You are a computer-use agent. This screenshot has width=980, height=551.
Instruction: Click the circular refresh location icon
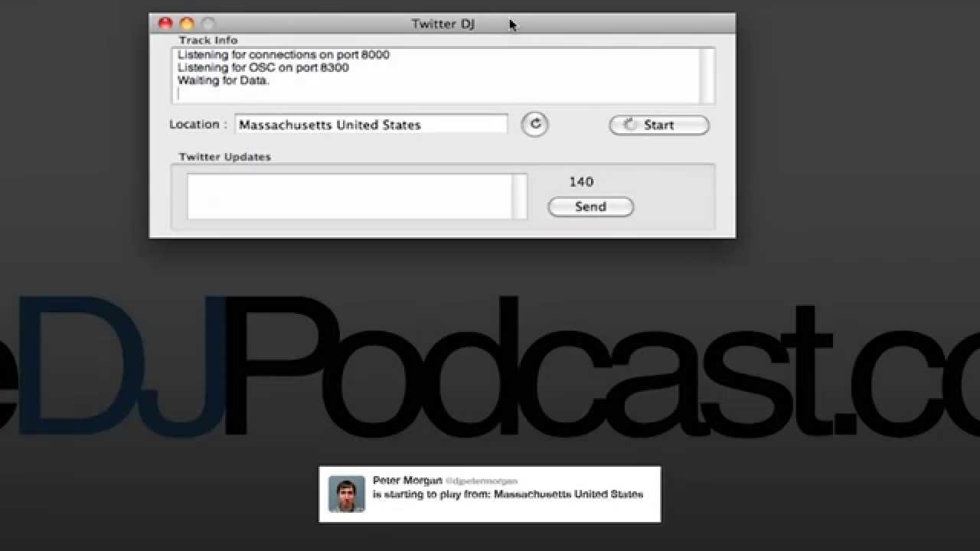[534, 124]
